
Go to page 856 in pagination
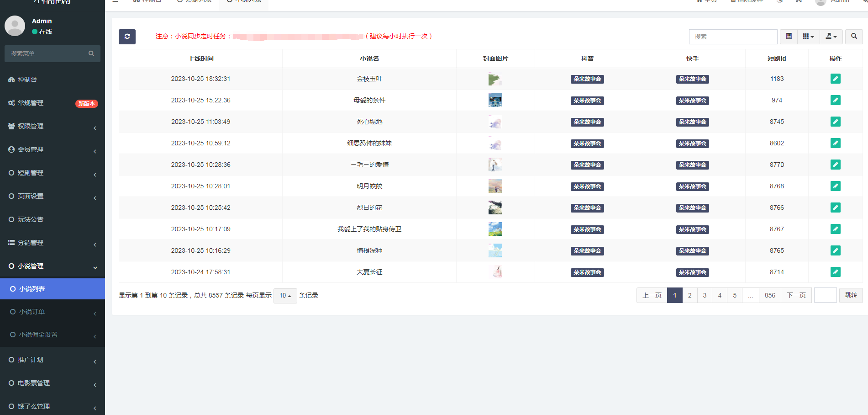pyautogui.click(x=769, y=296)
